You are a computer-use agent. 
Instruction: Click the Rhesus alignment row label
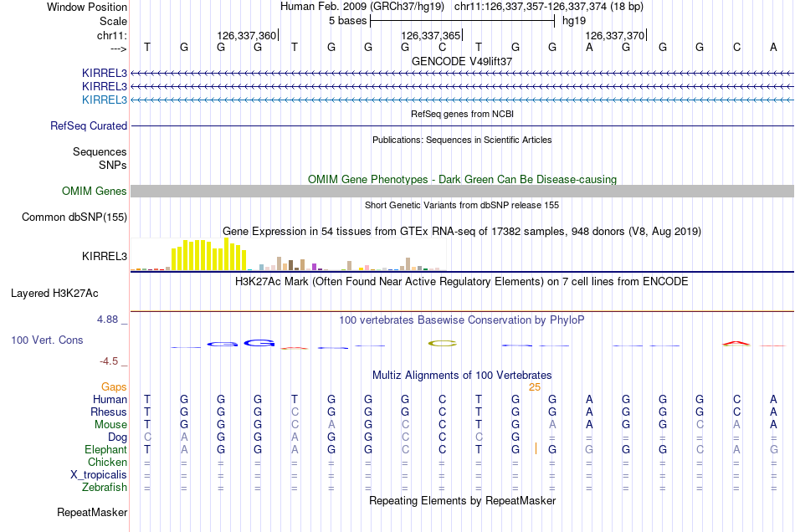[x=109, y=412]
